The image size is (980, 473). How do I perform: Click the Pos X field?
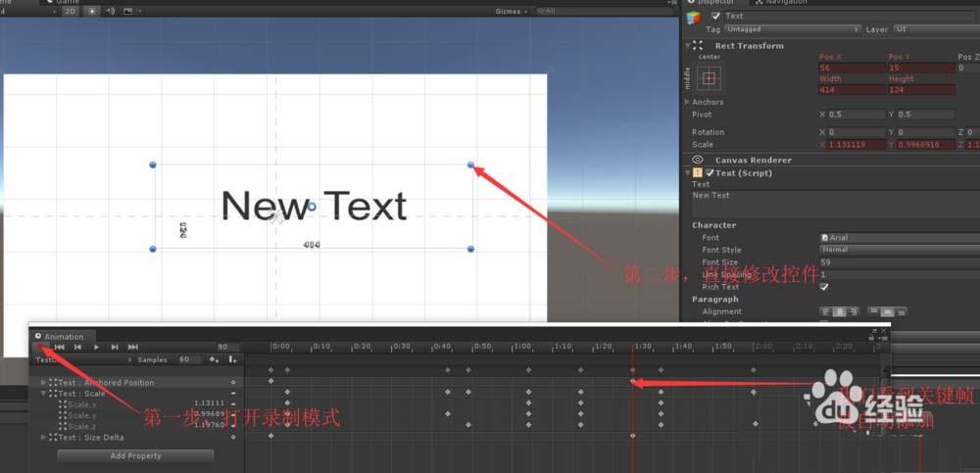pyautogui.click(x=852, y=68)
